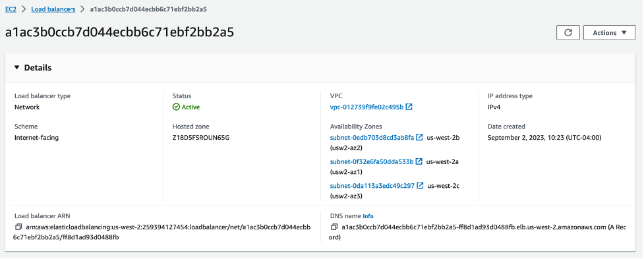Copy the DNS name icon
This screenshot has width=644, height=259.
tap(334, 227)
